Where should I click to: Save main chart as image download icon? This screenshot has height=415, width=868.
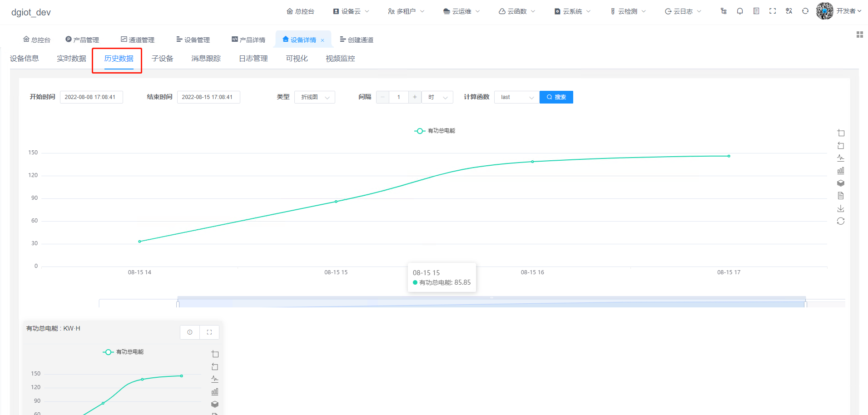coord(841,208)
